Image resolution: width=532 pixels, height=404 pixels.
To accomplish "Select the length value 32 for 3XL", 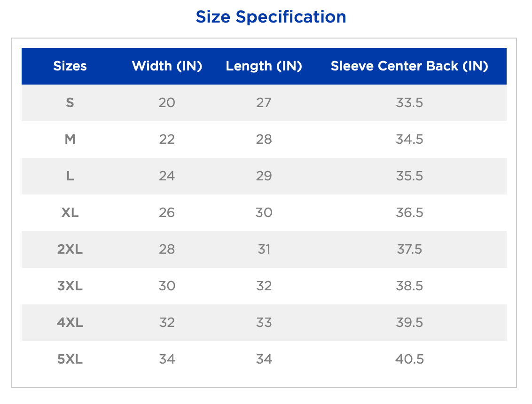I will pyautogui.click(x=264, y=286).
